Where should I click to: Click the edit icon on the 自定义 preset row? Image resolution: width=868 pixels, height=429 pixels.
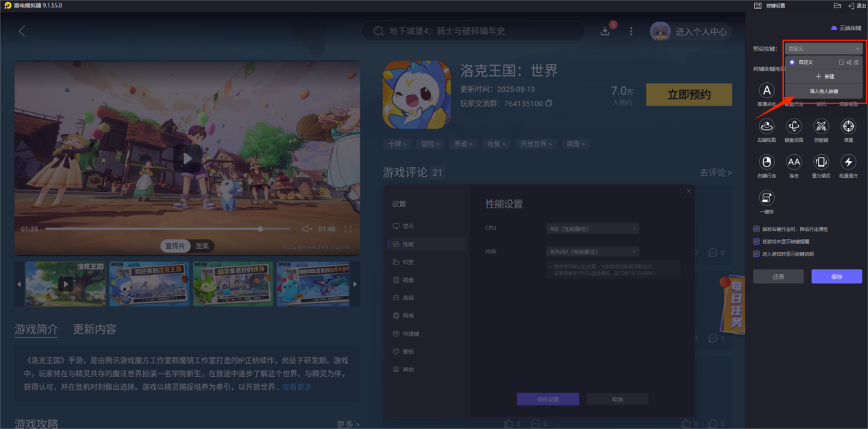point(841,62)
